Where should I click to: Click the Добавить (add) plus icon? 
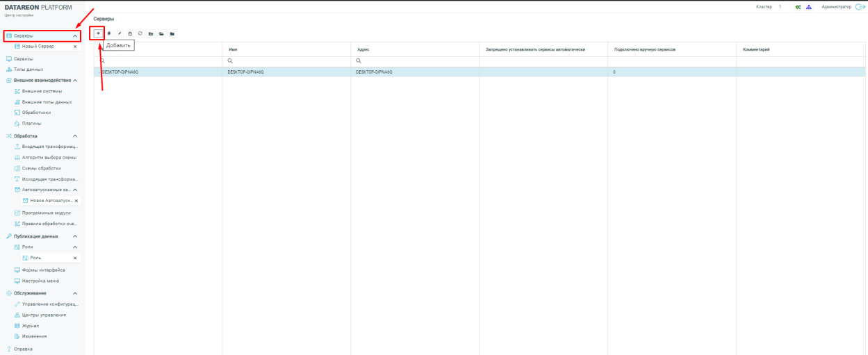(98, 33)
